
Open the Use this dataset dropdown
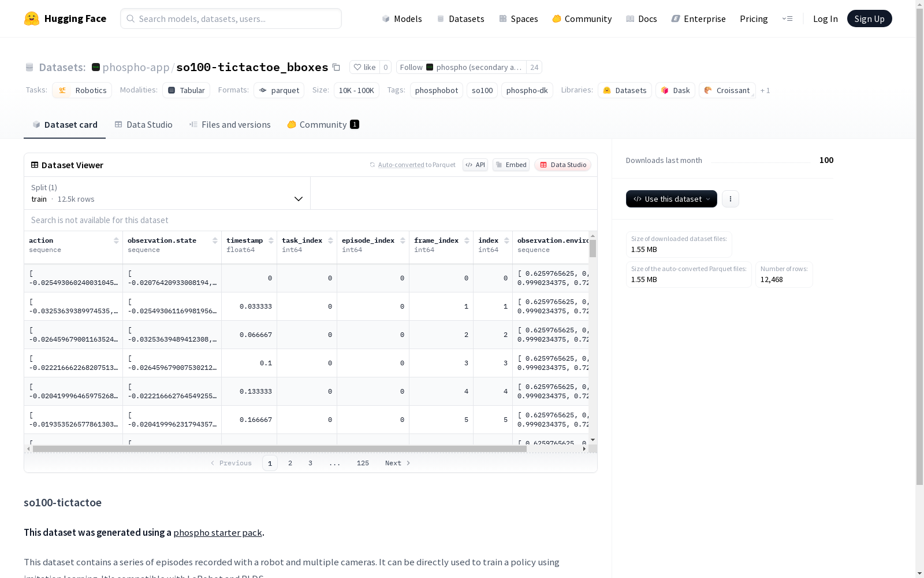[x=672, y=199]
